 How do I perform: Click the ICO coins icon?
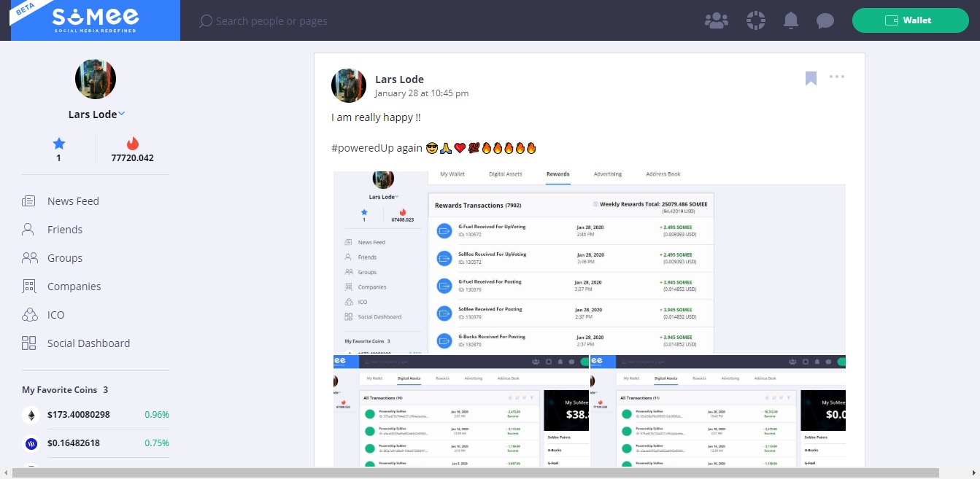click(x=29, y=315)
